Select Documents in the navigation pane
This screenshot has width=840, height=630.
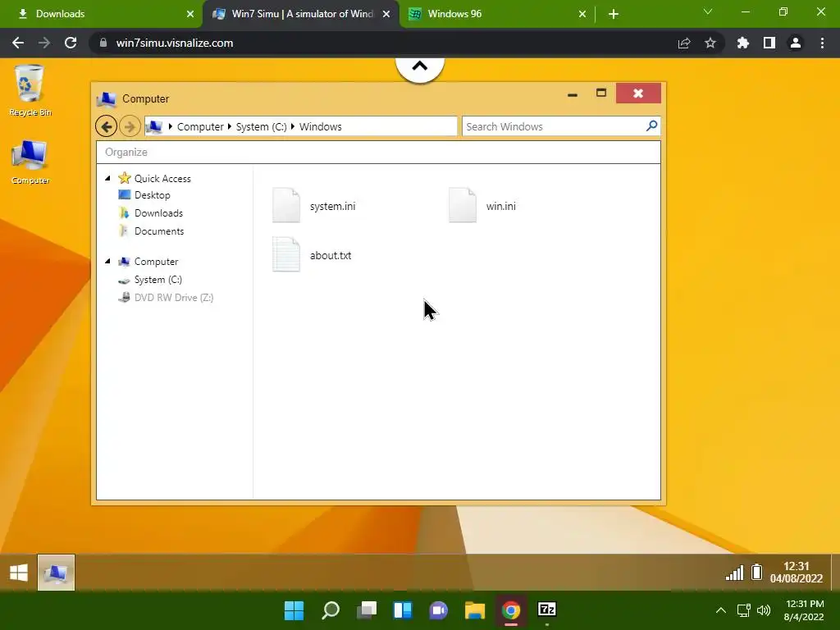coord(159,231)
